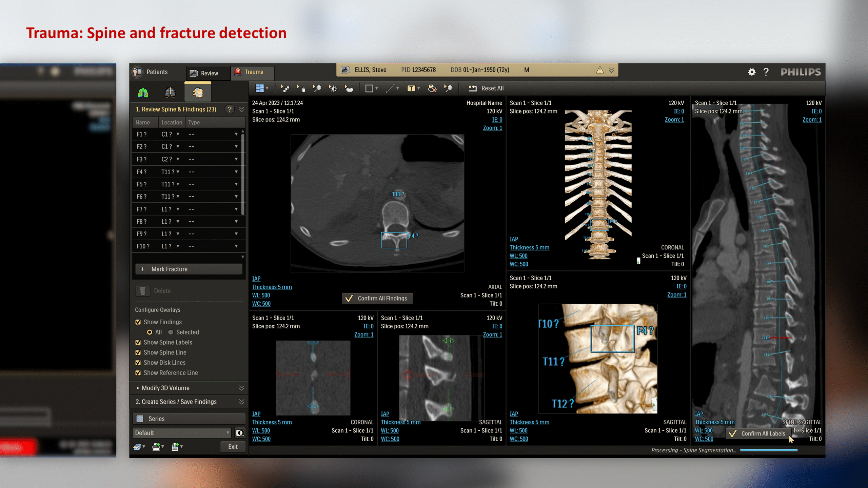Viewport: 868px width, 488px height.
Task: Click the text annotation tool icon
Action: 411,88
